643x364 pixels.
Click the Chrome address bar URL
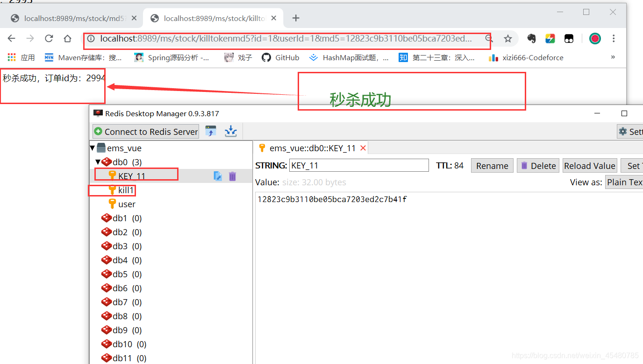click(x=286, y=39)
